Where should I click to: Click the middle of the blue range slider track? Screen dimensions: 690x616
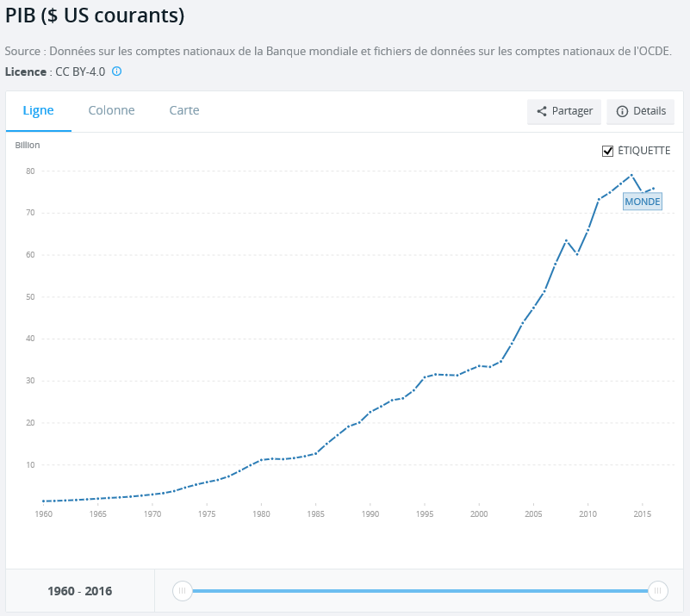point(420,590)
